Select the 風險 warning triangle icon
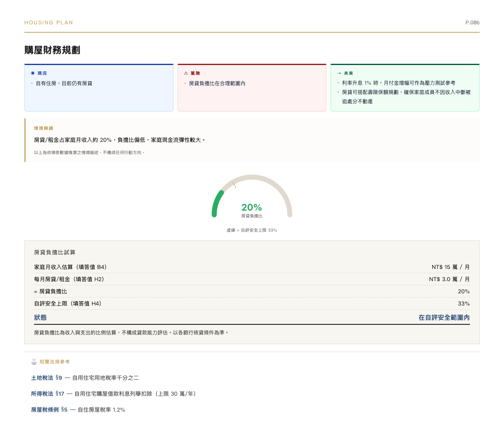This screenshot has width=504, height=441. tap(186, 73)
